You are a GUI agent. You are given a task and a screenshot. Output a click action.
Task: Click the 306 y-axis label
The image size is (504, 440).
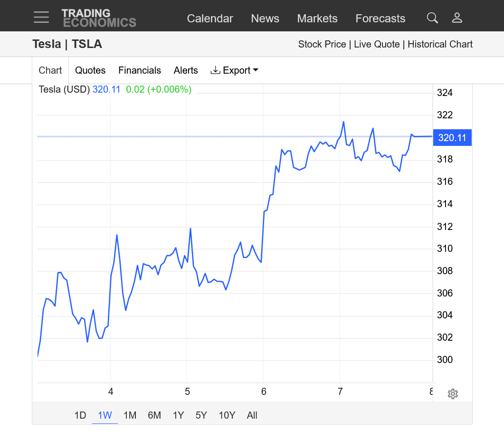pos(445,293)
